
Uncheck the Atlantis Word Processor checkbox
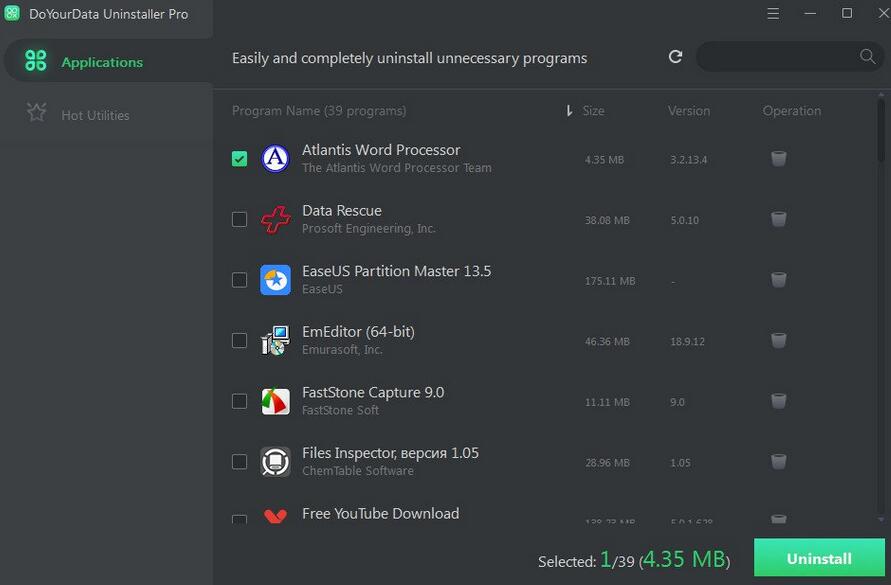[x=239, y=159]
